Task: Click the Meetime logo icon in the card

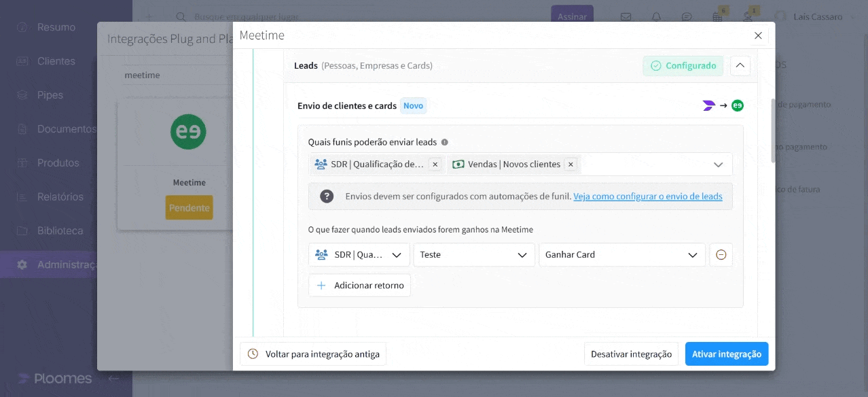Action: point(188,133)
